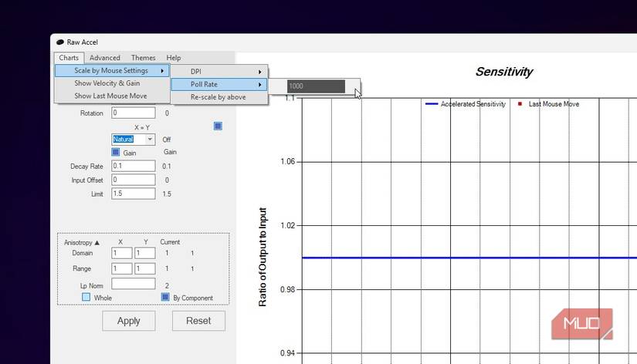Screen dimensions: 637x364
Task: Toggle the By Component checkbox
Action: point(165,297)
